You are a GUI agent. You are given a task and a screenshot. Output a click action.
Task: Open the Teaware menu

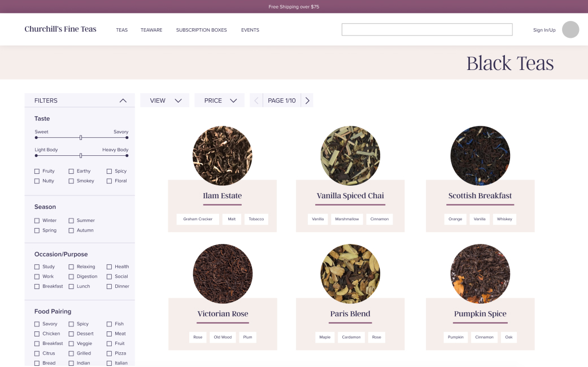(x=151, y=30)
